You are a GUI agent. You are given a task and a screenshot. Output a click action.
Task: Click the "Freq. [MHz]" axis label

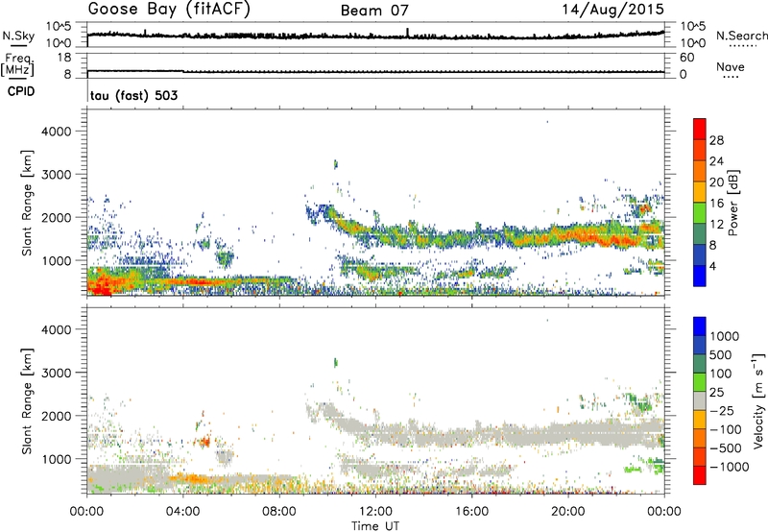18,65
